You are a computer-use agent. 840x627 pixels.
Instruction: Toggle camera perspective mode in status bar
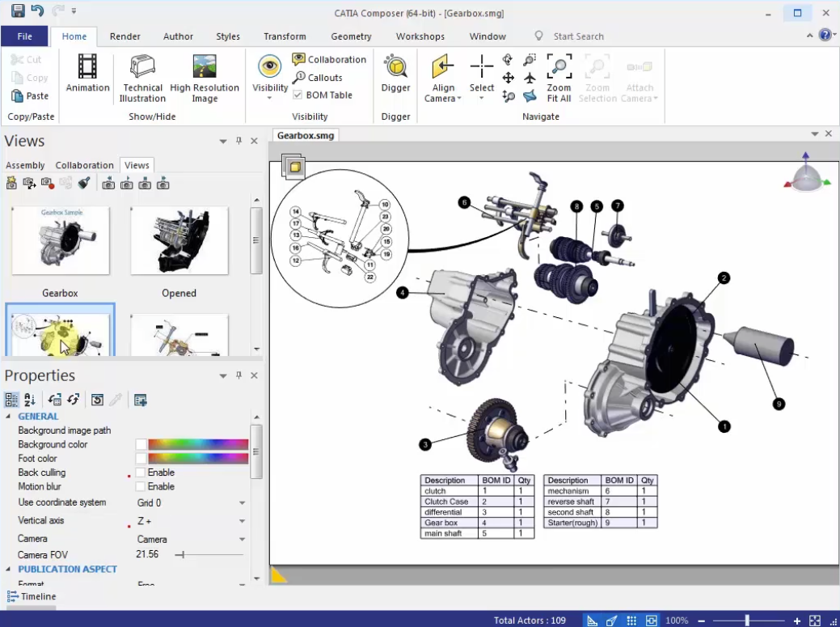(611, 621)
